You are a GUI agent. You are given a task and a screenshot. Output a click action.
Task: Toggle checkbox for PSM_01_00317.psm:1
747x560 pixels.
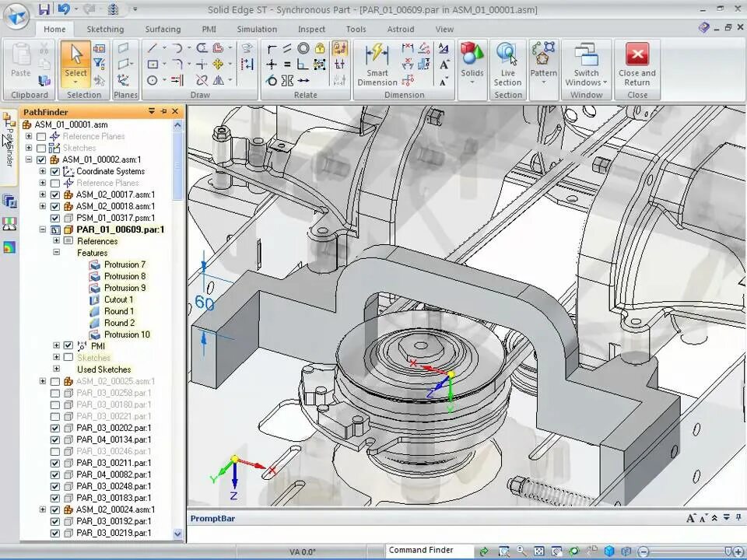pyautogui.click(x=54, y=218)
